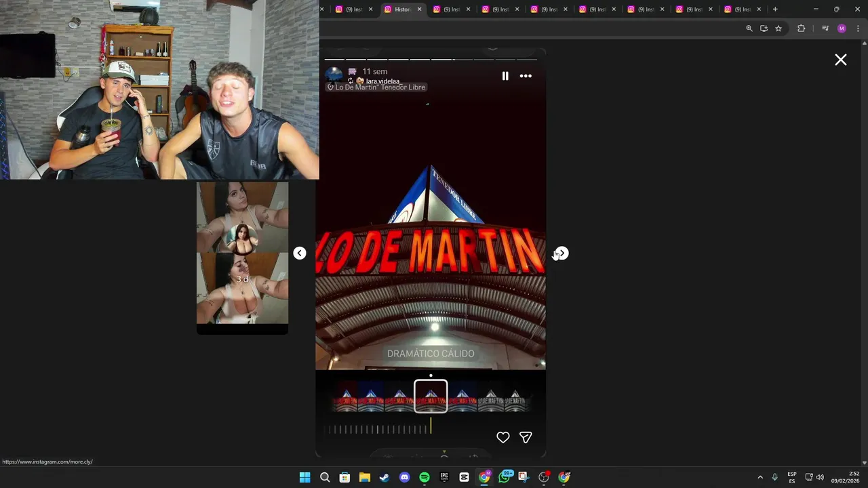Viewport: 868px width, 488px height.
Task: Go back with the left arrow button
Action: 300,253
